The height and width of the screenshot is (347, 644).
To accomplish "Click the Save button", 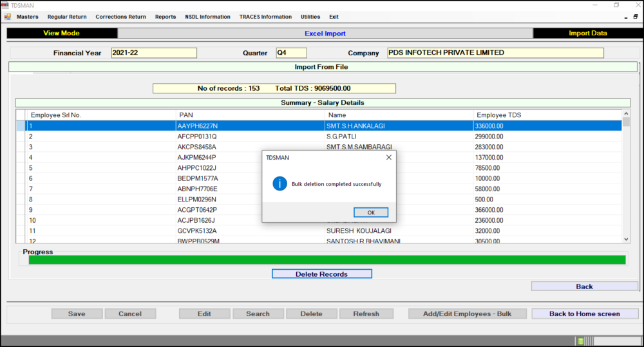I will pos(77,314).
